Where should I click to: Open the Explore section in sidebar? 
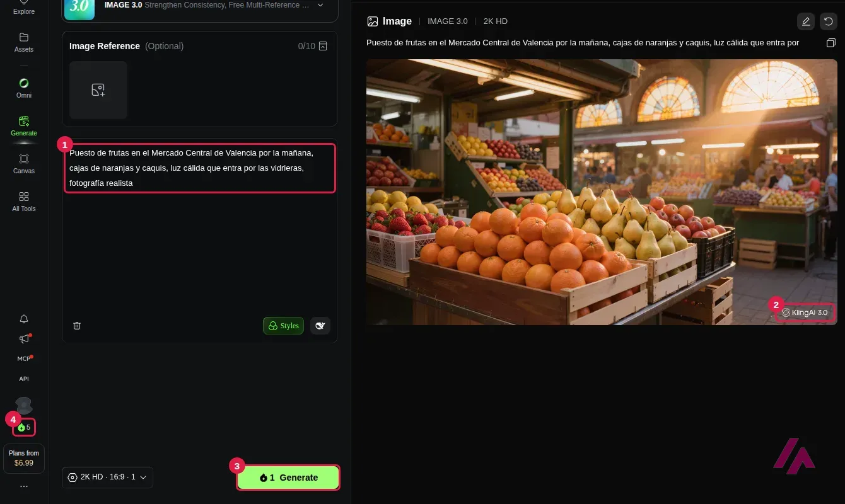click(x=24, y=8)
